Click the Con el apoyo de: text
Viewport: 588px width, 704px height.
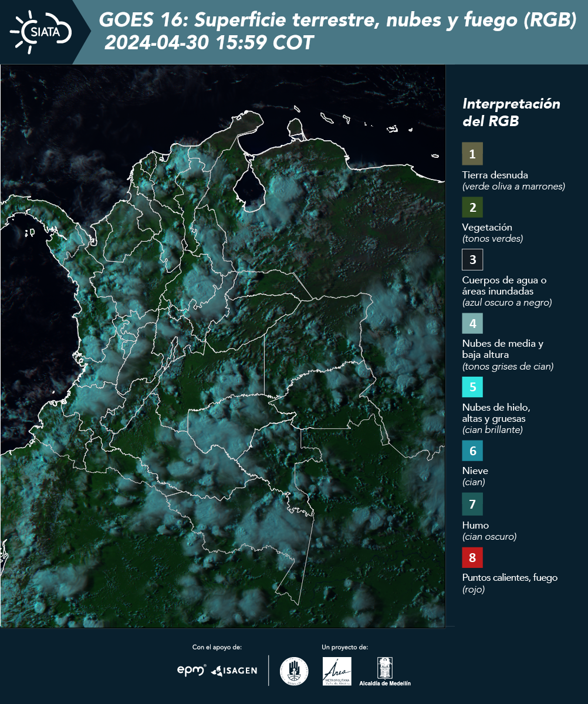click(x=217, y=647)
